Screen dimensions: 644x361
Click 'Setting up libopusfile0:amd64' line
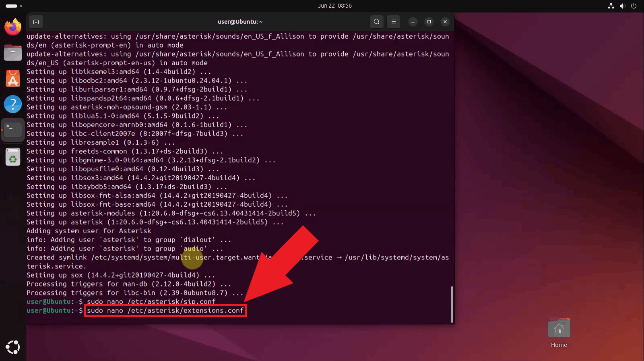pos(123,169)
